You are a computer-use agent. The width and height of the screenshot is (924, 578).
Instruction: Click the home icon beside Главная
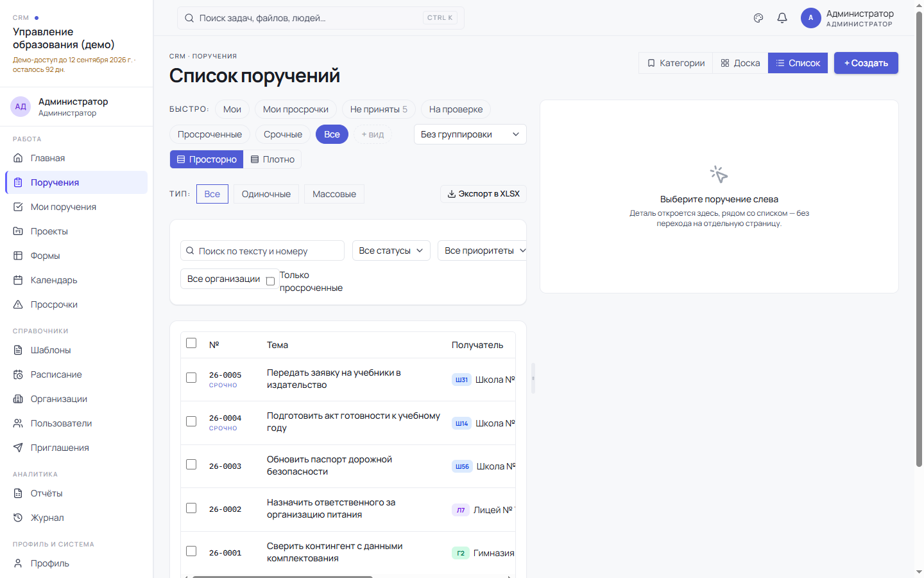tap(18, 158)
